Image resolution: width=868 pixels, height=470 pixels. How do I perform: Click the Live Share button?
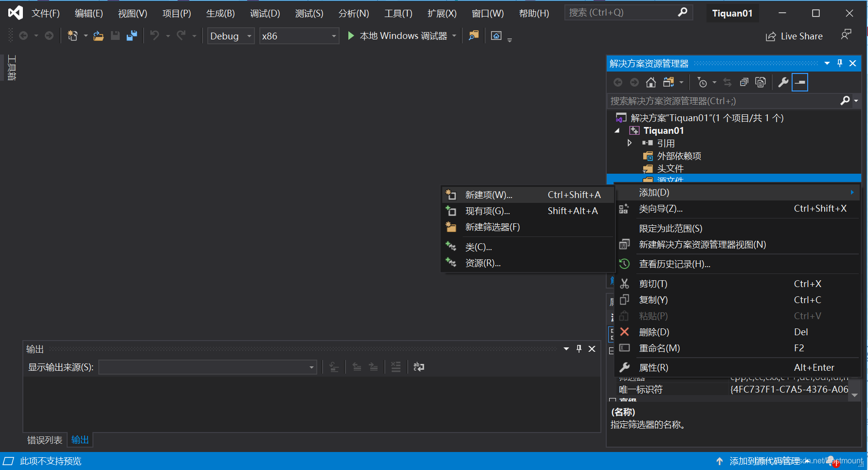(x=794, y=36)
